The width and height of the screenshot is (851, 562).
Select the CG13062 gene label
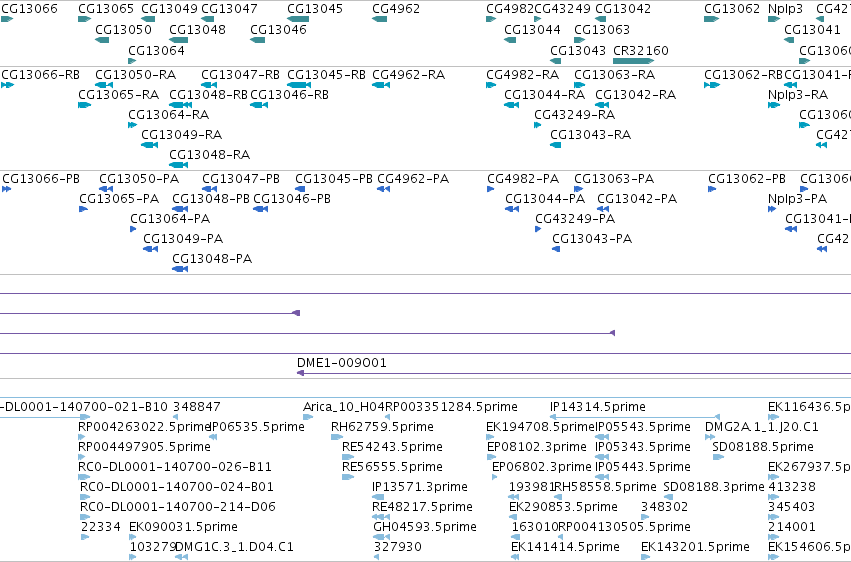point(732,9)
